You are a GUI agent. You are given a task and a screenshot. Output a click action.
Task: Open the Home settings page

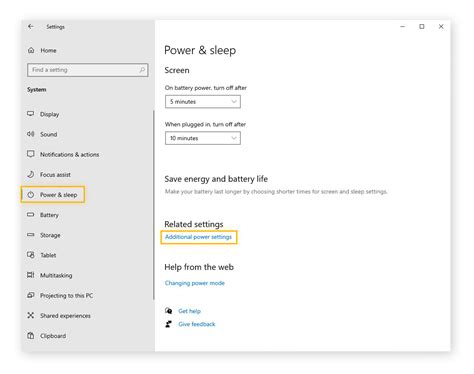pos(48,50)
